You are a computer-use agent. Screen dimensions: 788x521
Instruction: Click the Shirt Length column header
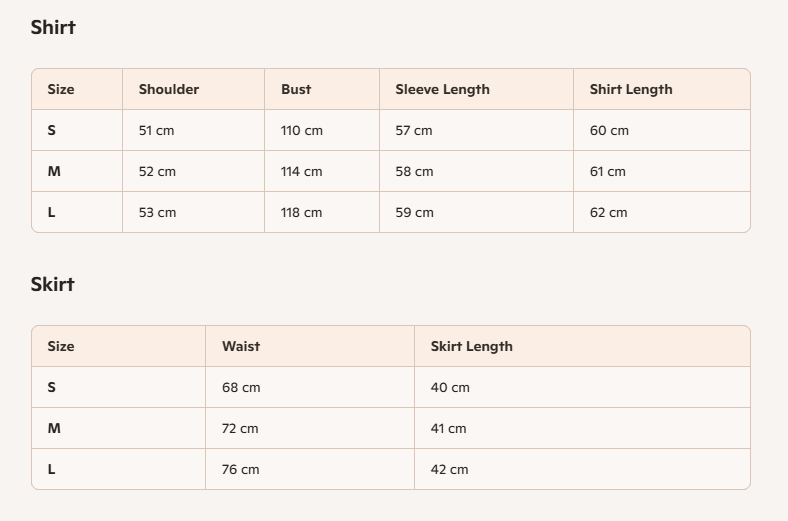click(631, 89)
